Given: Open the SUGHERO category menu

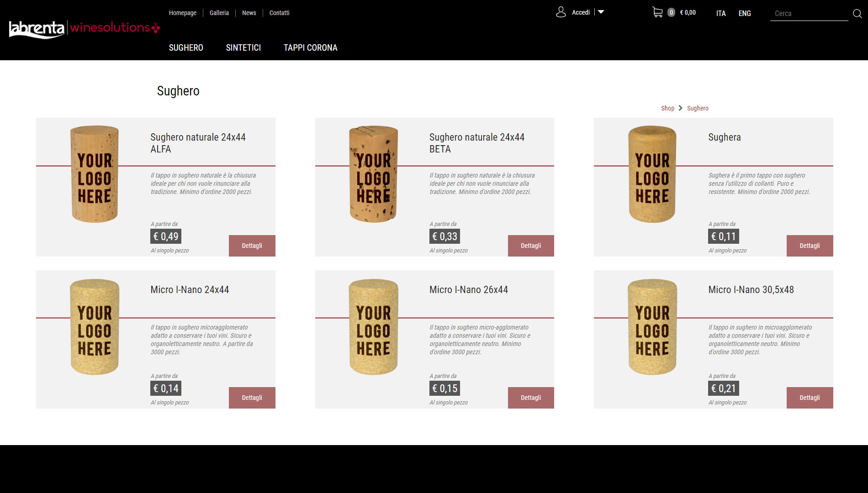Looking at the screenshot, I should click(186, 47).
